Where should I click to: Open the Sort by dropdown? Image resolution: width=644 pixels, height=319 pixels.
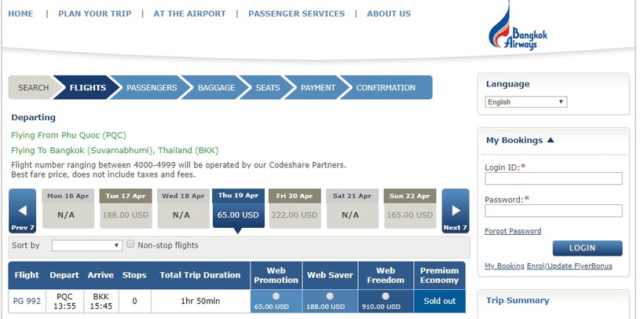tap(87, 245)
